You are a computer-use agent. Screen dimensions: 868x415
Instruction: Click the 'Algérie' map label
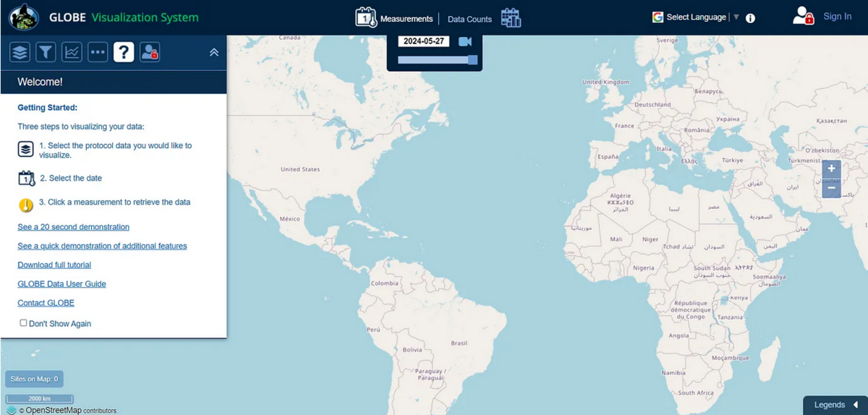click(621, 196)
